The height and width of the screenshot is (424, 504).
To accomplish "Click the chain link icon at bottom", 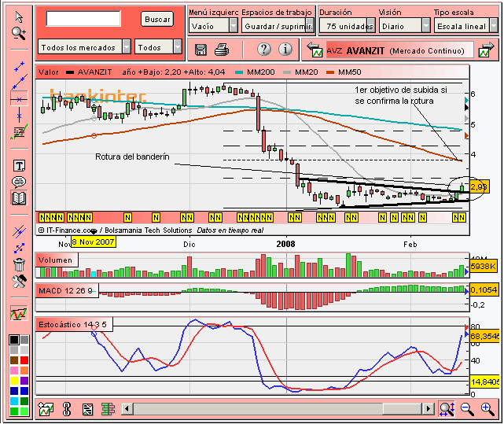I will coord(67,409).
